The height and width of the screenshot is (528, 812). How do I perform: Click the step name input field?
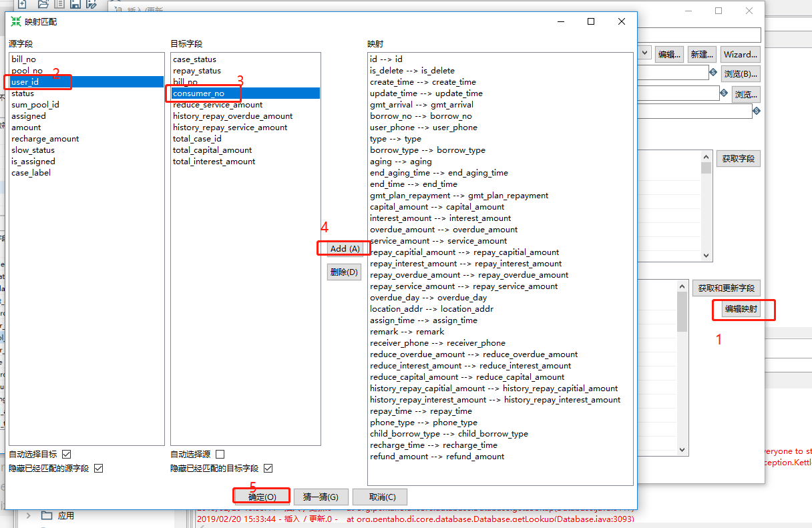pyautogui.click(x=699, y=35)
